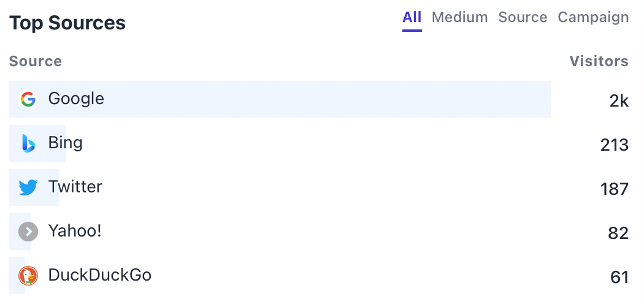Select the Twitter source label
This screenshot has height=299, width=644.
coord(75,187)
